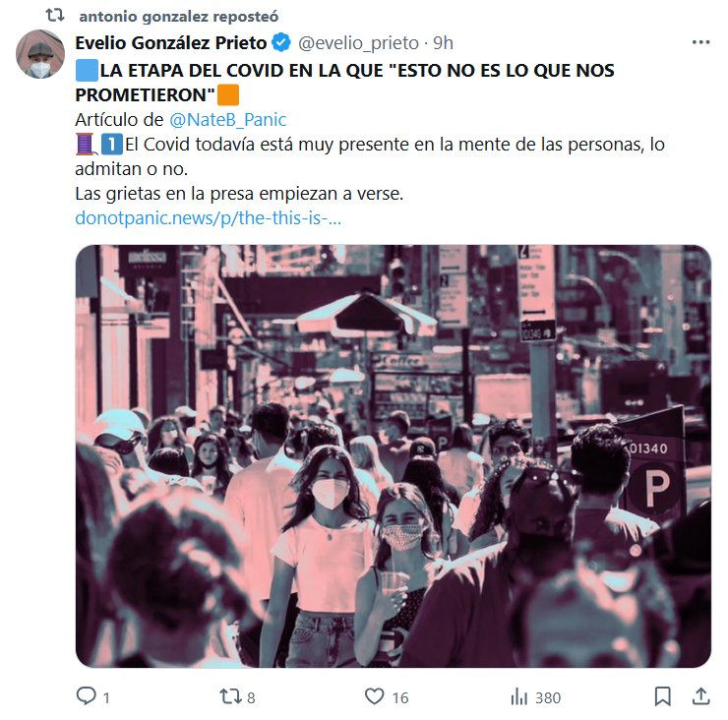Screen dimensions: 728x720
Task: Click the Evelio González Prieto display name
Action: [x=171, y=42]
